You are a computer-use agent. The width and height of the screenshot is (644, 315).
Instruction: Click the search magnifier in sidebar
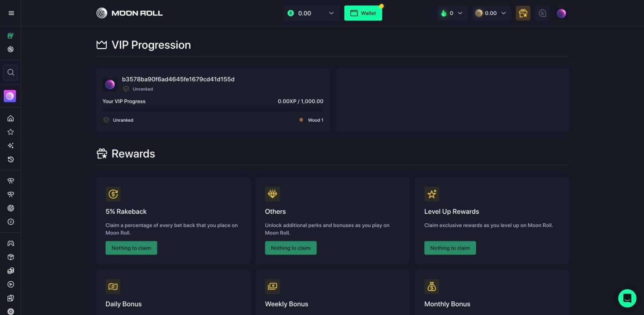pyautogui.click(x=11, y=72)
